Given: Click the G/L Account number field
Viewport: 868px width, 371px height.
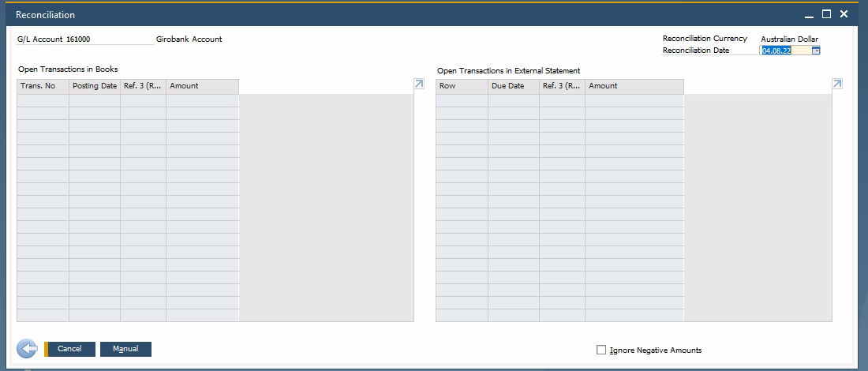Looking at the screenshot, I should pyautogui.click(x=109, y=39).
